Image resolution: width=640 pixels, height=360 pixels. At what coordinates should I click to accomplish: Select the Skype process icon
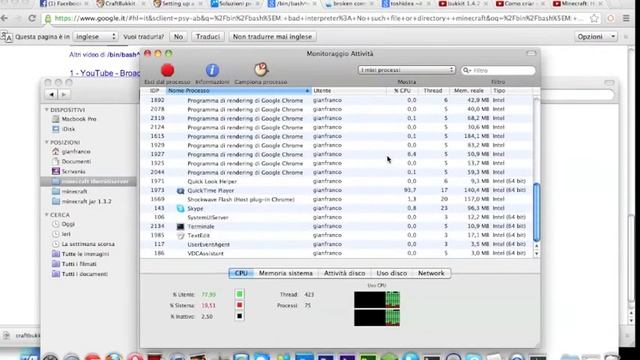[180, 209]
